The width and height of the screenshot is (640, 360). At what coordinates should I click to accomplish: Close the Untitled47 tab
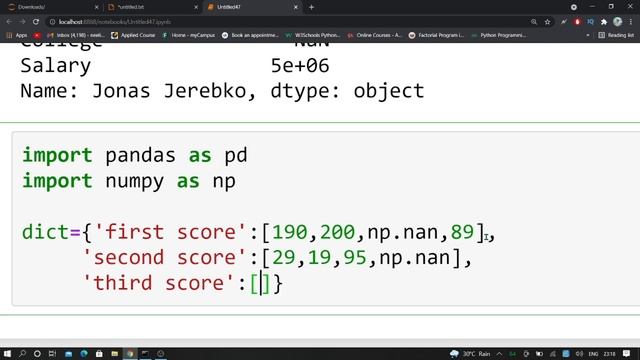pos(296,7)
